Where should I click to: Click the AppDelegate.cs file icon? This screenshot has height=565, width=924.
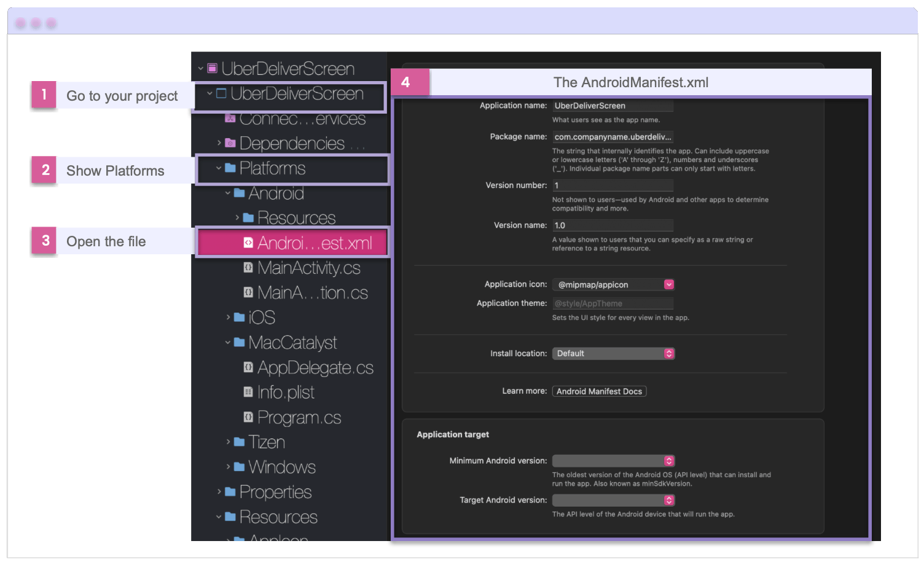click(x=248, y=367)
